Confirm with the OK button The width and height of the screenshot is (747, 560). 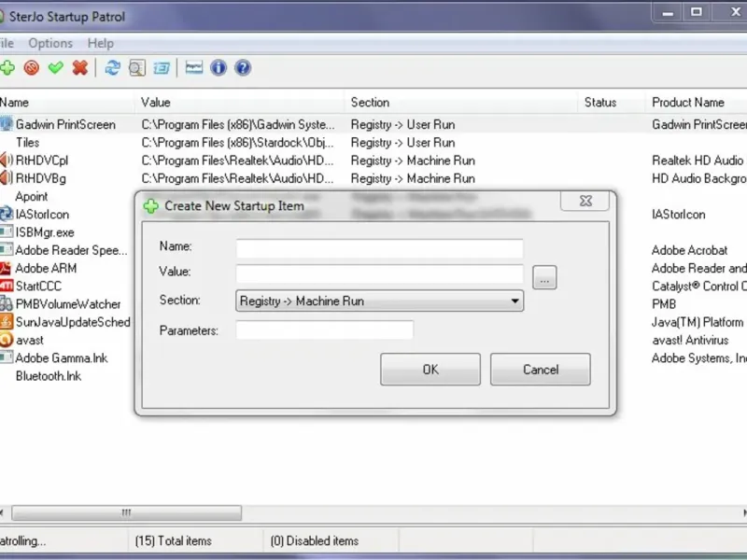point(430,369)
